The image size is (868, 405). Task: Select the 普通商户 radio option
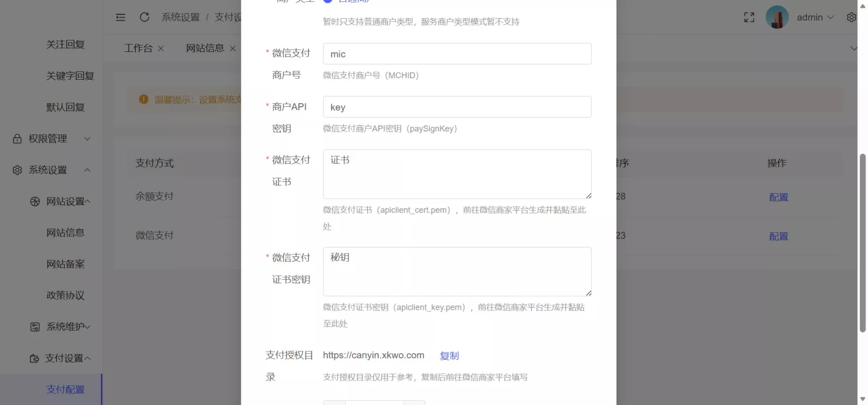point(328,1)
